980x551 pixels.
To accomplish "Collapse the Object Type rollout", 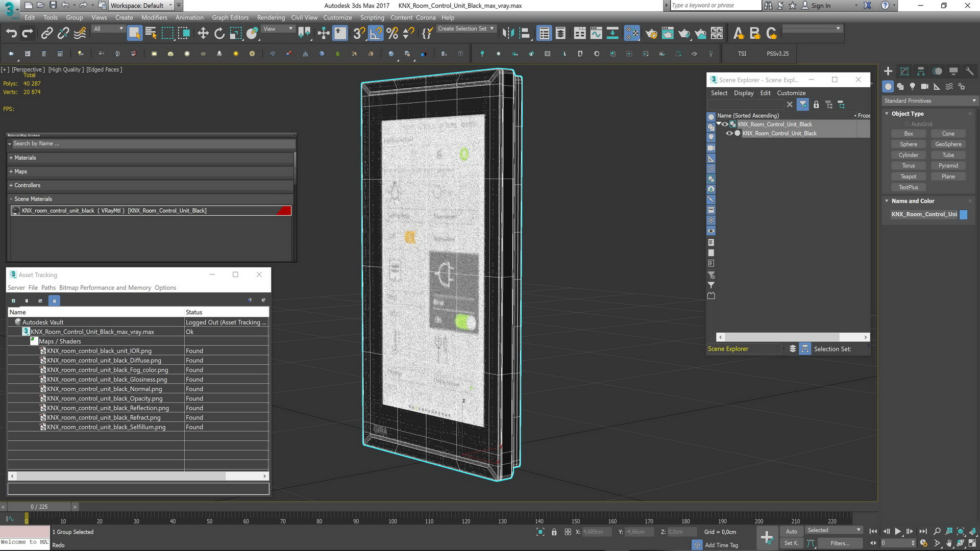I will click(x=908, y=114).
